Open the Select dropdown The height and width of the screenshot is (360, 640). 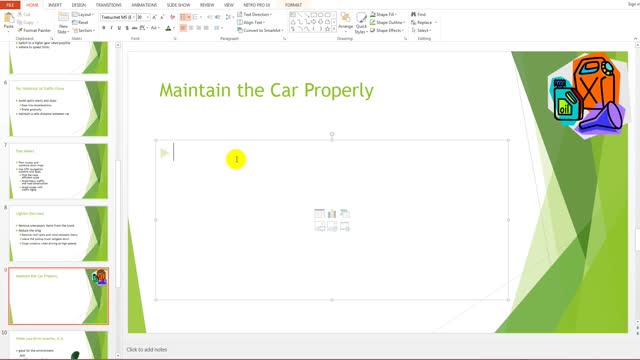click(x=421, y=31)
